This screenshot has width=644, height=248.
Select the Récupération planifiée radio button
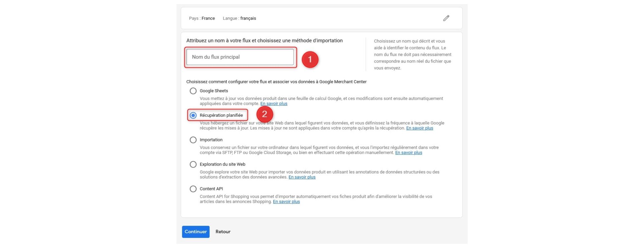[x=193, y=115]
